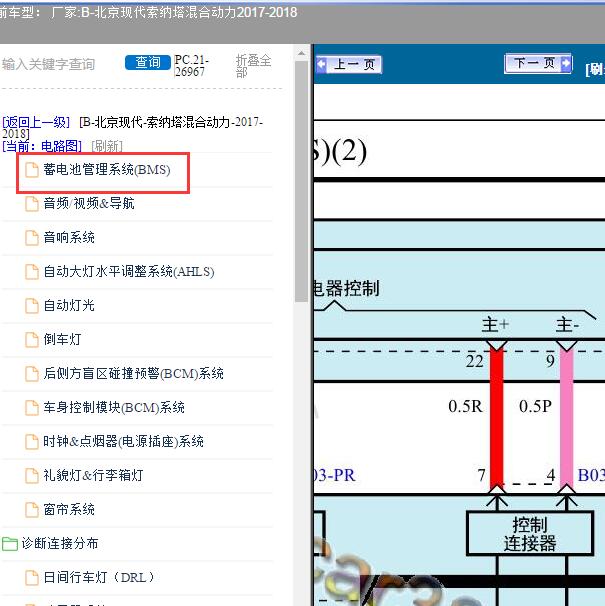Viewport: 605px width, 606px height.
Task: Click document icon beside 车身控制模块
Action: 32,408
